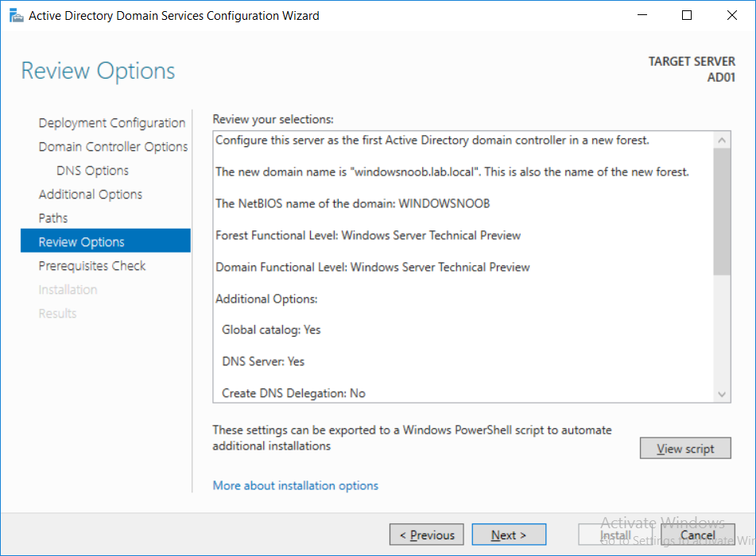Click the Create DNS Delegation: No line
The height and width of the screenshot is (556, 756).
point(293,394)
